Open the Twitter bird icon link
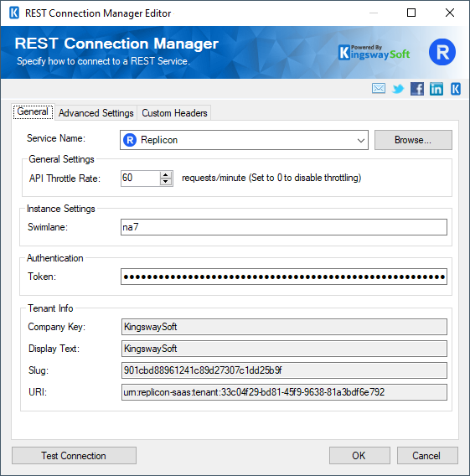 tap(398, 89)
